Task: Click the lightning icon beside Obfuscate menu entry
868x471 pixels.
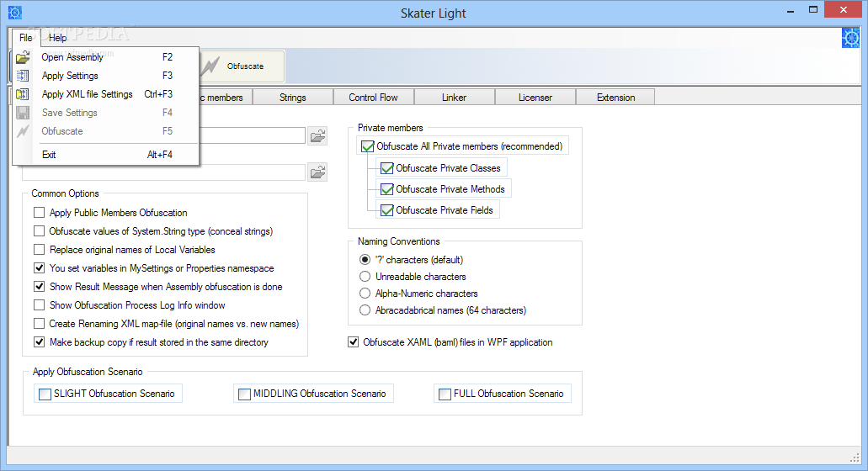Action: click(23, 131)
